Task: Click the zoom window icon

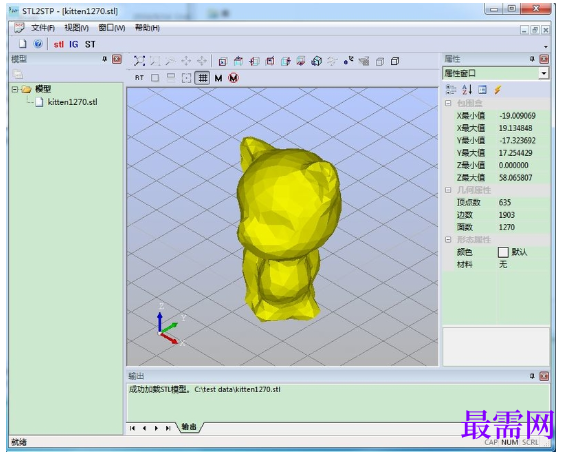Action: (x=155, y=61)
